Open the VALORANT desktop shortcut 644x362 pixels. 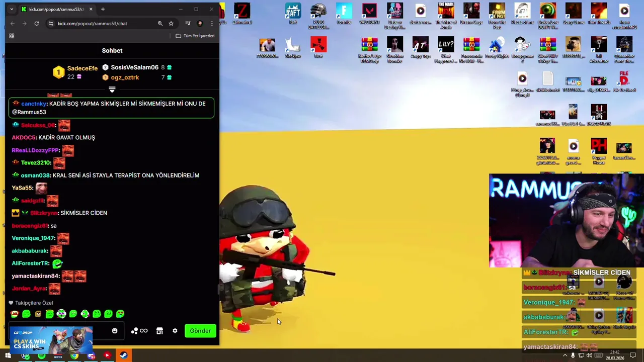pos(369,14)
